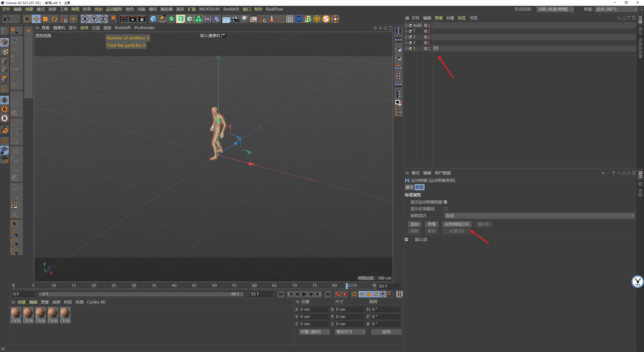Select the Move tool in toolbar
Screen dimensions: 644x352
(36, 19)
